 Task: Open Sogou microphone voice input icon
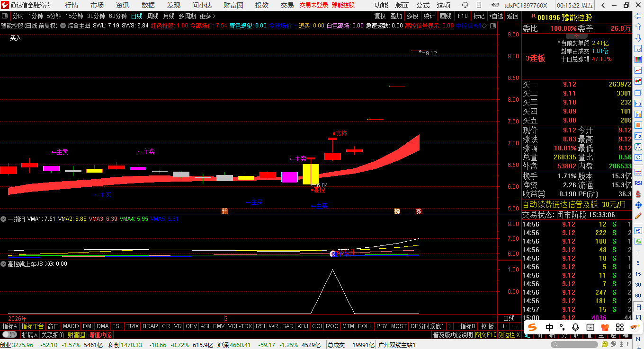[575, 327]
